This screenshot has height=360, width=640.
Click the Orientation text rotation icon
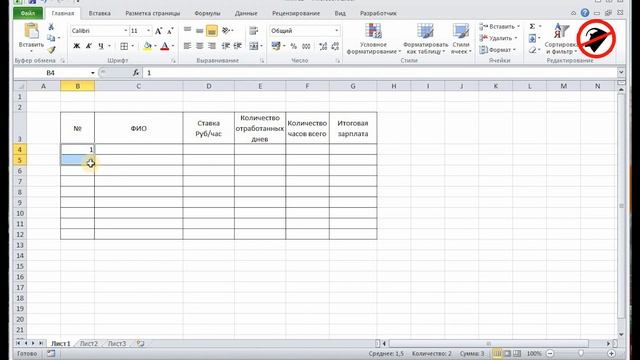tap(226, 31)
